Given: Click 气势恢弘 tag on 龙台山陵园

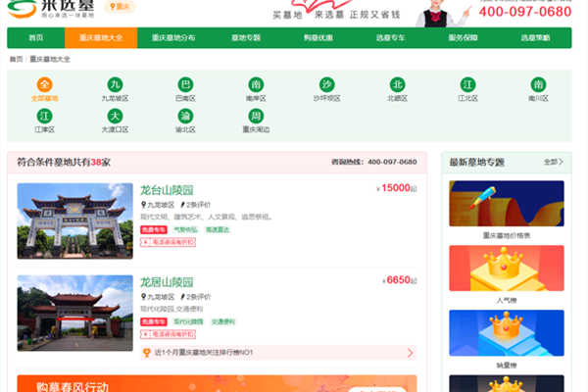Looking at the screenshot, I should pyautogui.click(x=185, y=229).
